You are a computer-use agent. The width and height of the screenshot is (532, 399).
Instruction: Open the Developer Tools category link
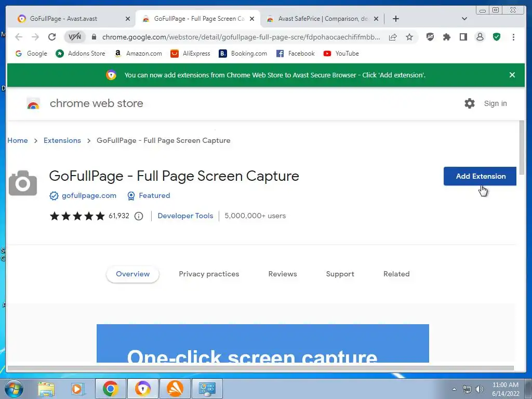(x=185, y=216)
